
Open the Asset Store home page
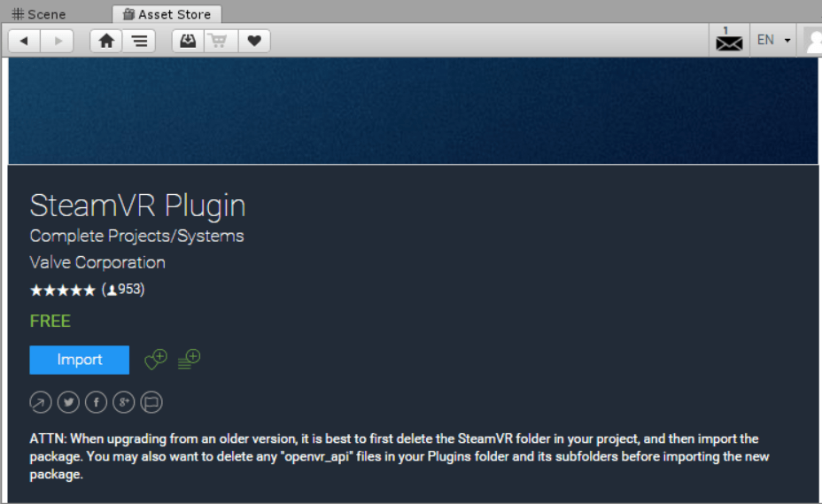(x=106, y=41)
